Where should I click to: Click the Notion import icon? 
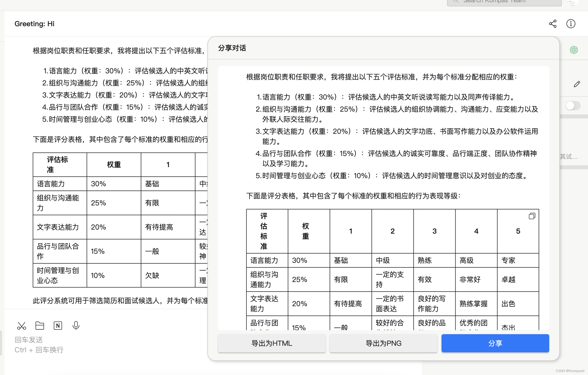point(58,326)
